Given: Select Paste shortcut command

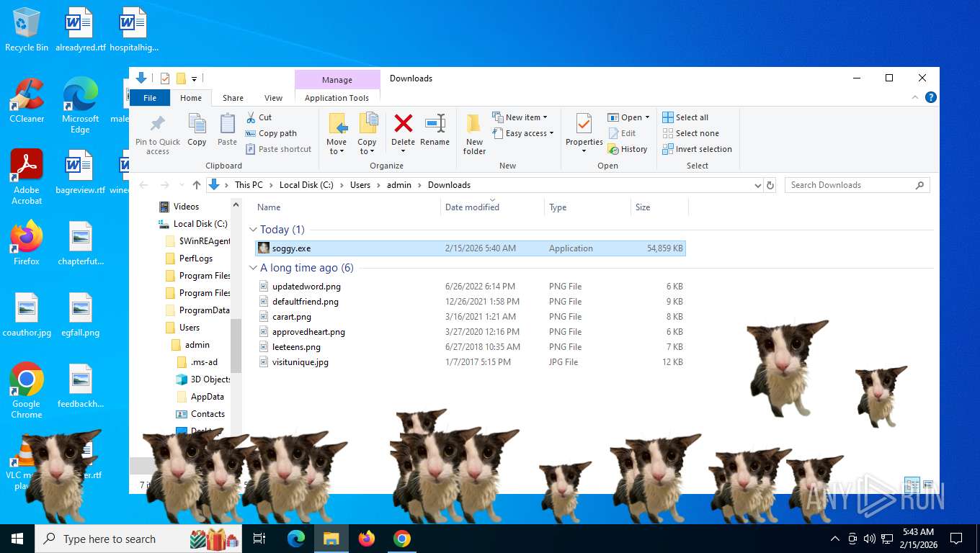Looking at the screenshot, I should point(278,149).
